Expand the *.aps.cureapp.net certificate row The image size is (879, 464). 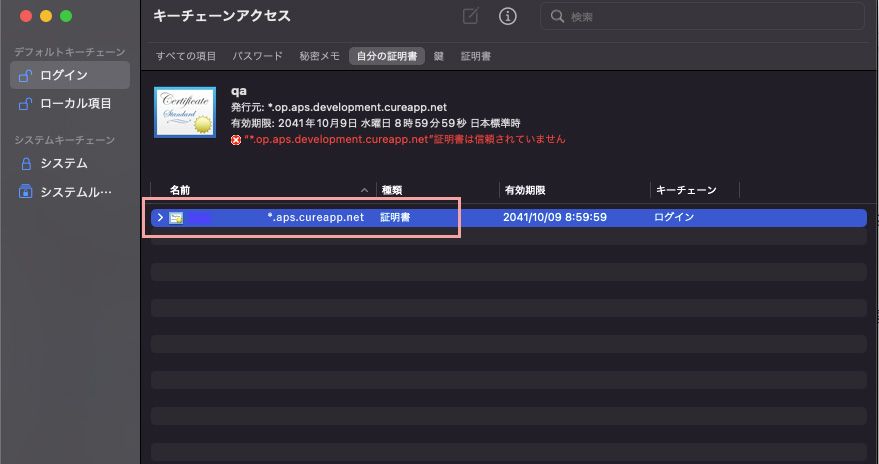tap(160, 217)
